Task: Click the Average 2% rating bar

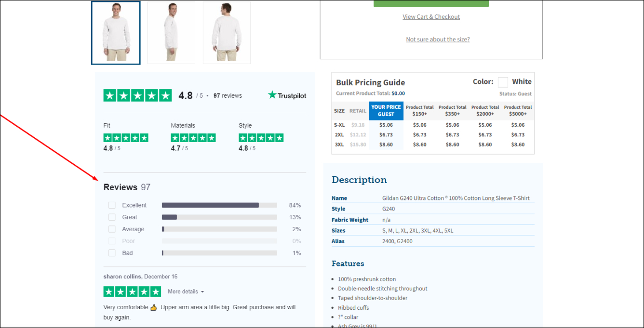Action: 219,229
